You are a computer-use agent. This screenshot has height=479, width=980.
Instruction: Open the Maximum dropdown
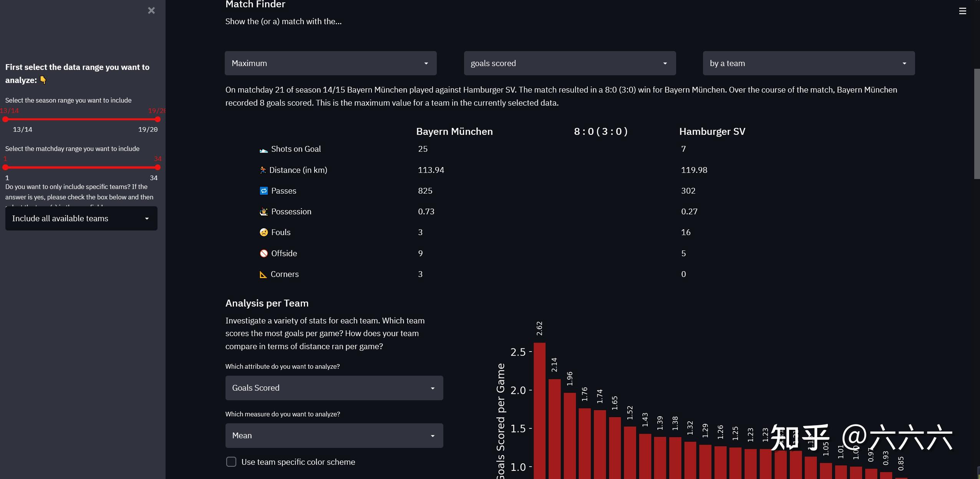(330, 63)
